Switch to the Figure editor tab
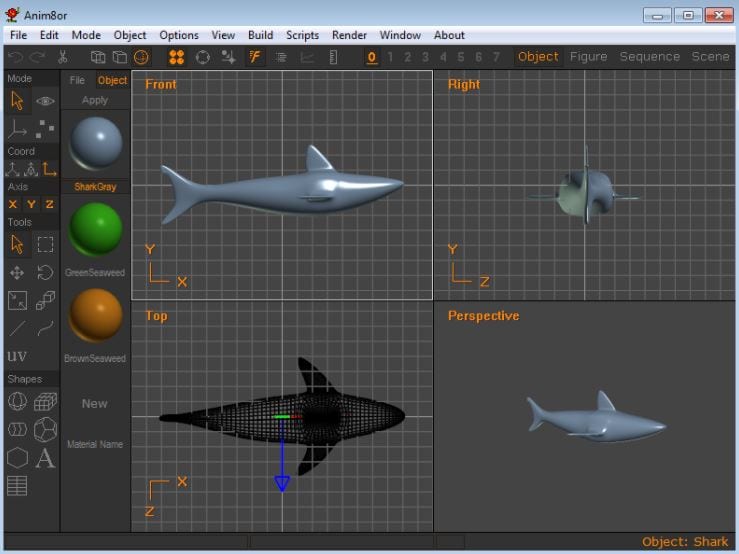Image resolution: width=739 pixels, height=554 pixels. (x=588, y=57)
